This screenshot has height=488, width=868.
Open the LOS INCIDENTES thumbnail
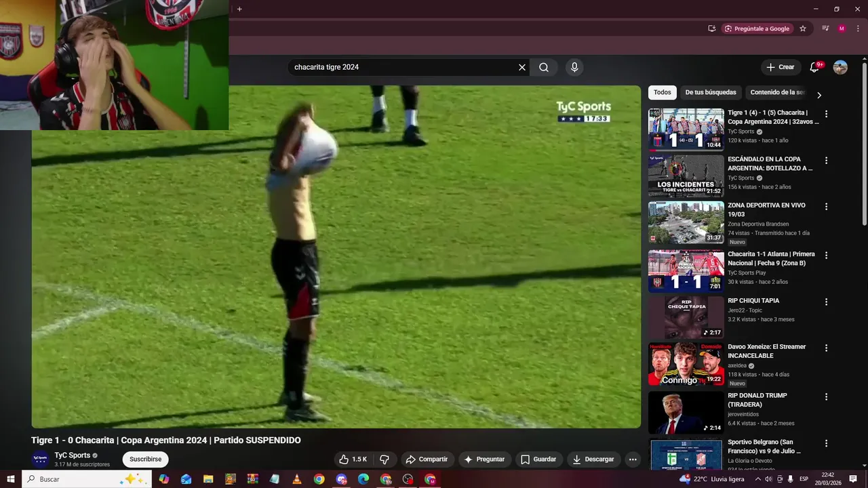(686, 176)
